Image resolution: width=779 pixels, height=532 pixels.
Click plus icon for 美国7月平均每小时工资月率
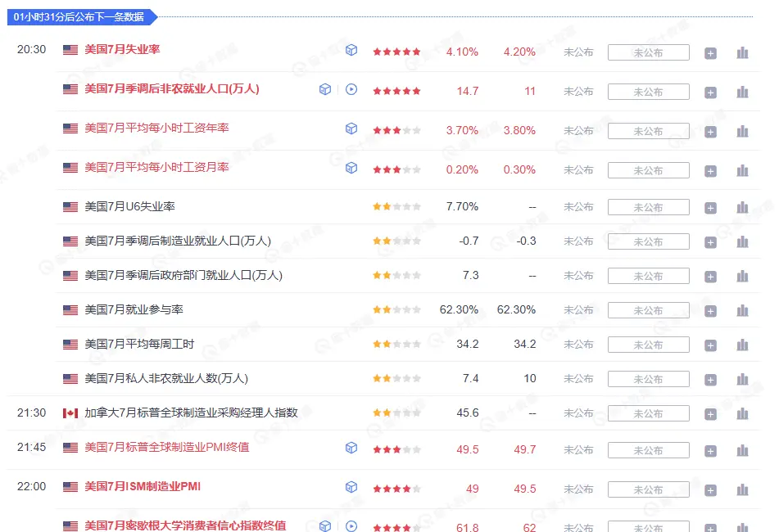click(x=710, y=171)
